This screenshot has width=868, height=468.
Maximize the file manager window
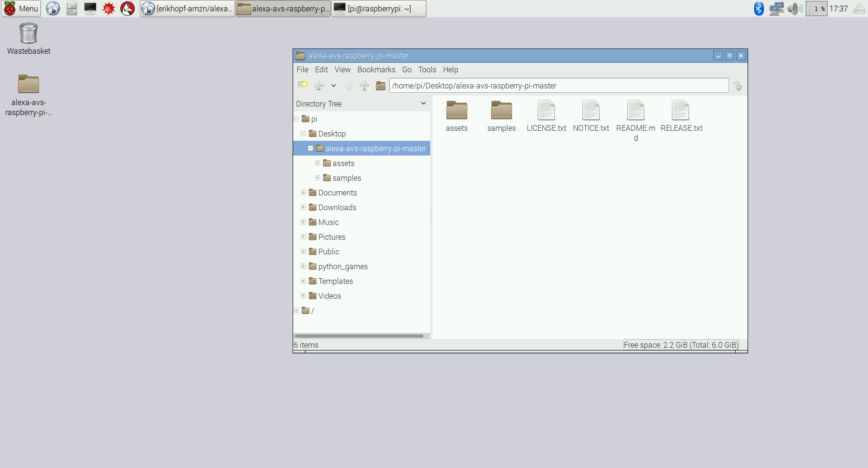click(x=730, y=56)
